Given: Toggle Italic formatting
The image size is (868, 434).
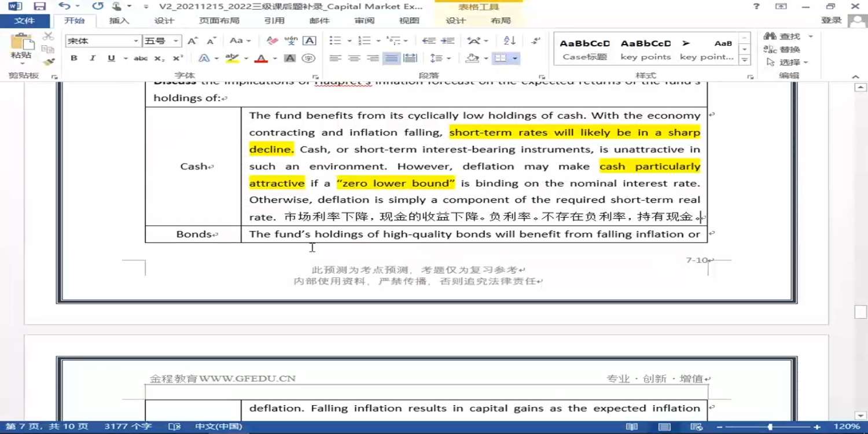Looking at the screenshot, I should (x=92, y=58).
